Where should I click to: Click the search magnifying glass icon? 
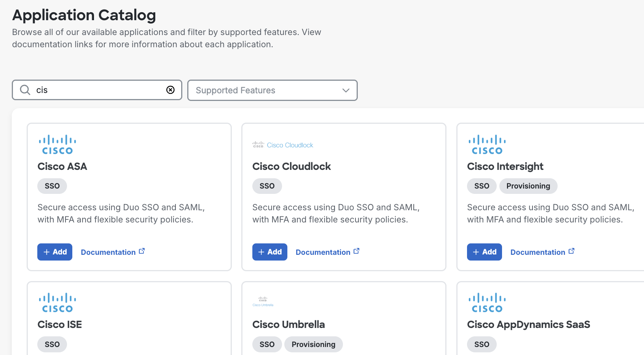25,90
